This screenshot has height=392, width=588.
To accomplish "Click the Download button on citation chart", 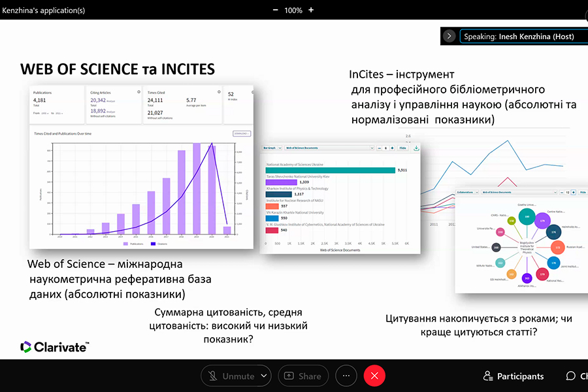I will coord(242,133).
